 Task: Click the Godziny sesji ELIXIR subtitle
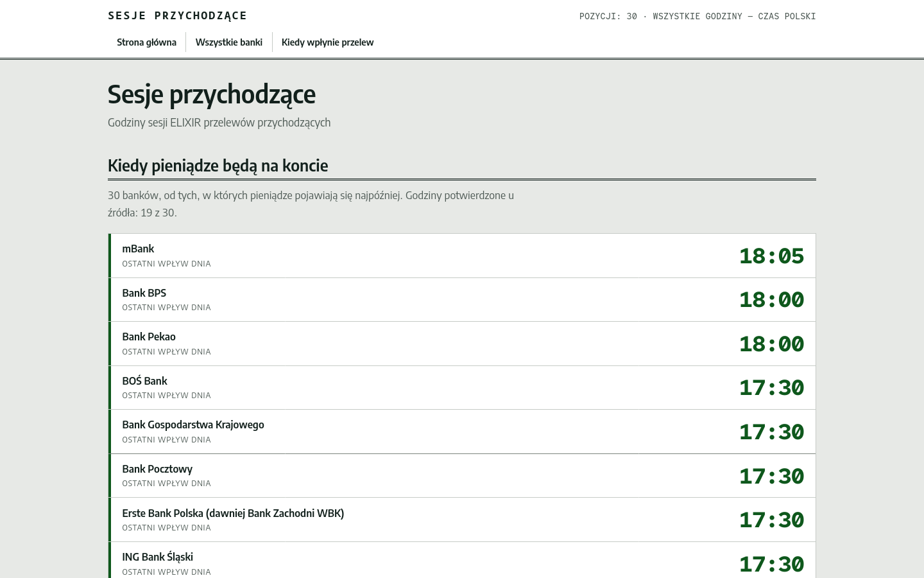219,123
